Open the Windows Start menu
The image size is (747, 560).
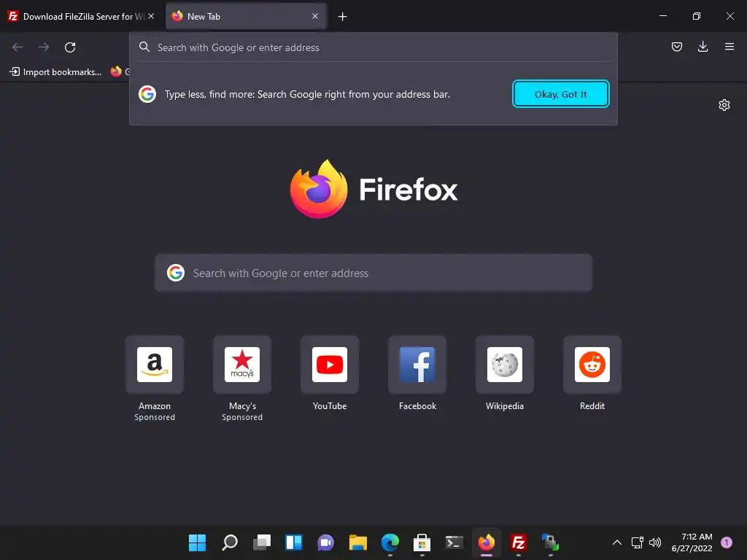pyautogui.click(x=197, y=542)
